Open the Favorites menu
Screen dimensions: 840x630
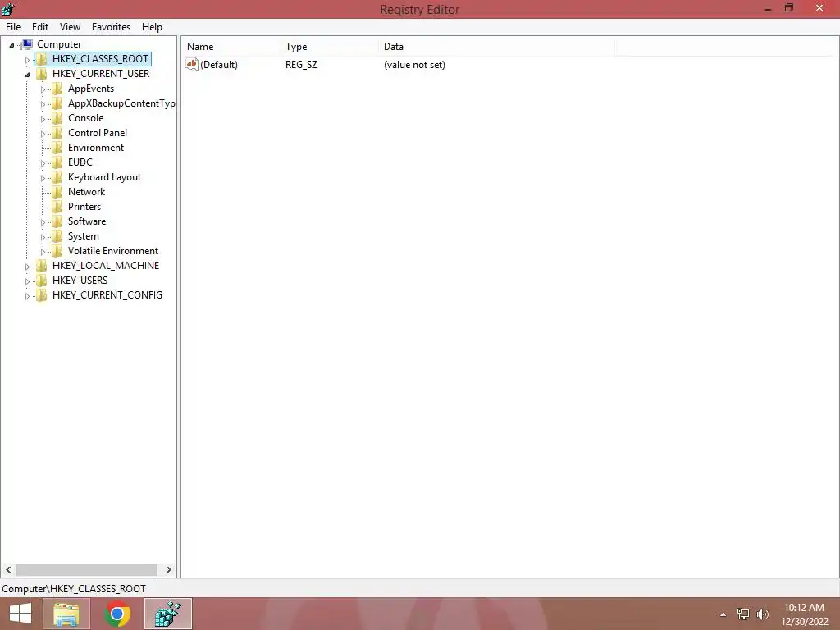111,27
